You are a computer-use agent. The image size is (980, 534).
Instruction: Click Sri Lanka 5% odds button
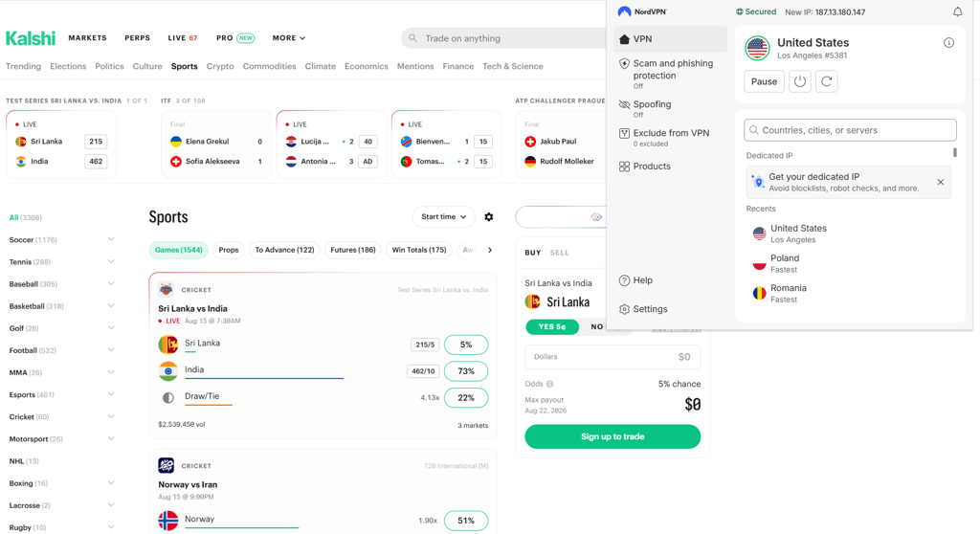[x=466, y=345]
